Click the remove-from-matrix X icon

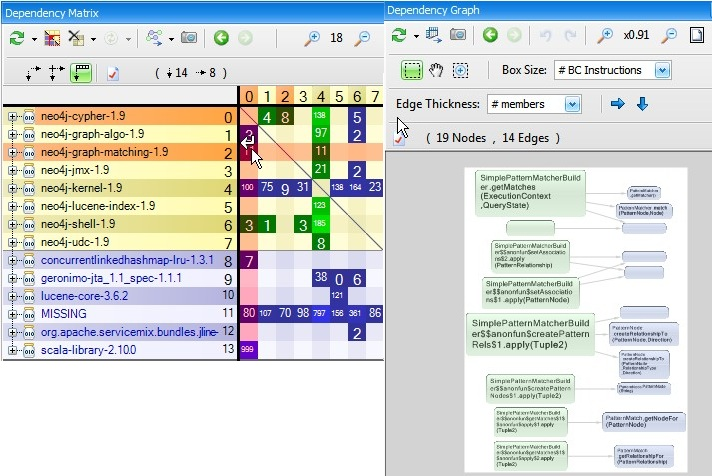76,38
